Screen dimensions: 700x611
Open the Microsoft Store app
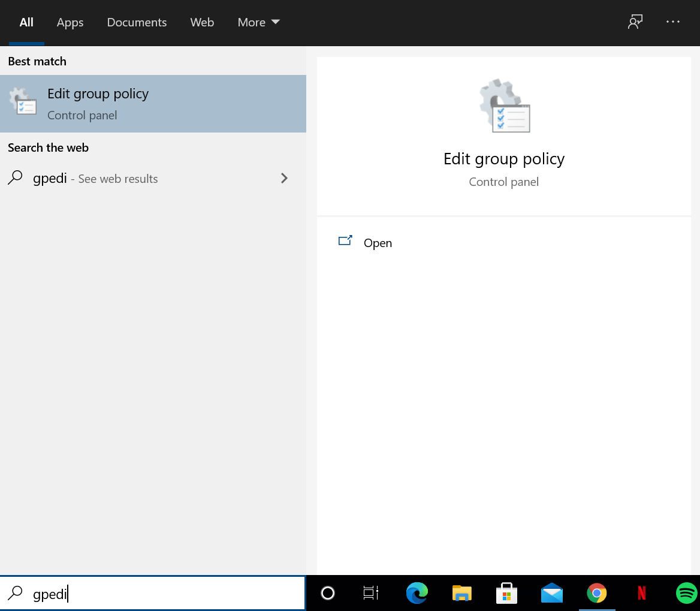[506, 593]
